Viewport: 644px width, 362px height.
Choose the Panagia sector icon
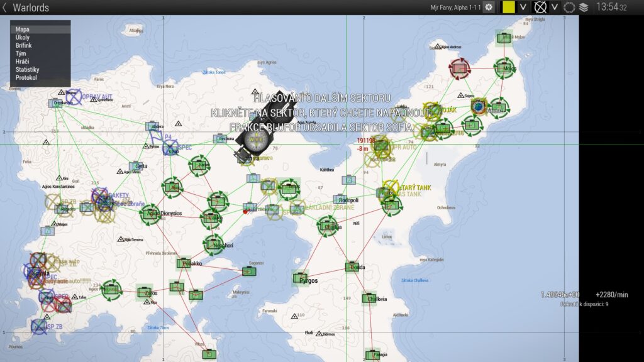[372, 354]
